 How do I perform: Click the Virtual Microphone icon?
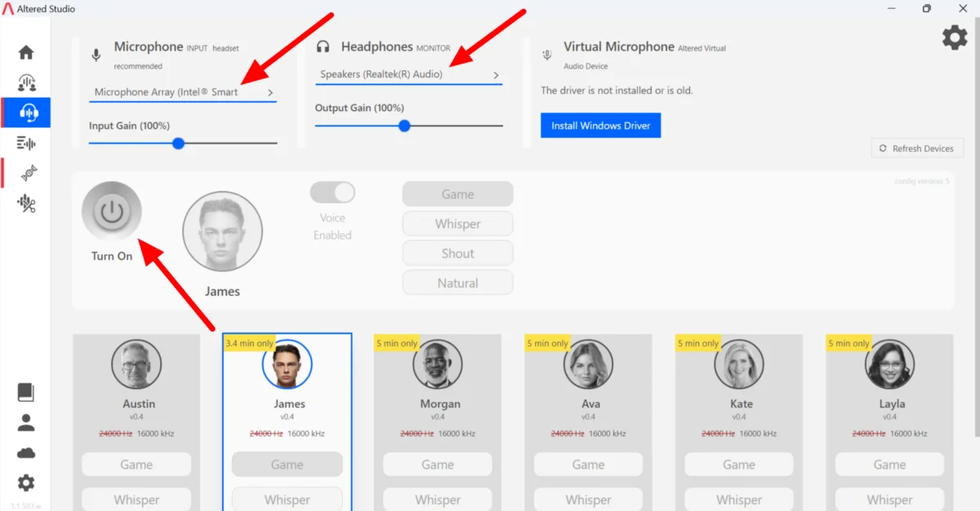click(x=547, y=55)
